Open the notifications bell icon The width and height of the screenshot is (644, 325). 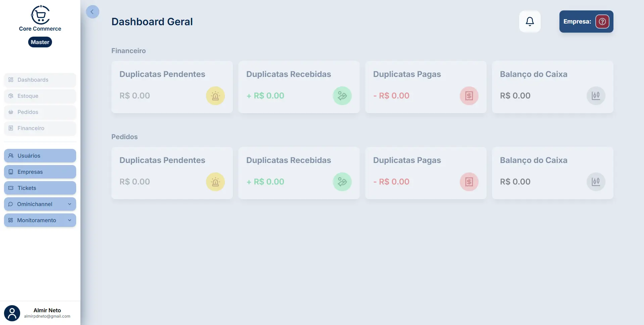point(530,21)
